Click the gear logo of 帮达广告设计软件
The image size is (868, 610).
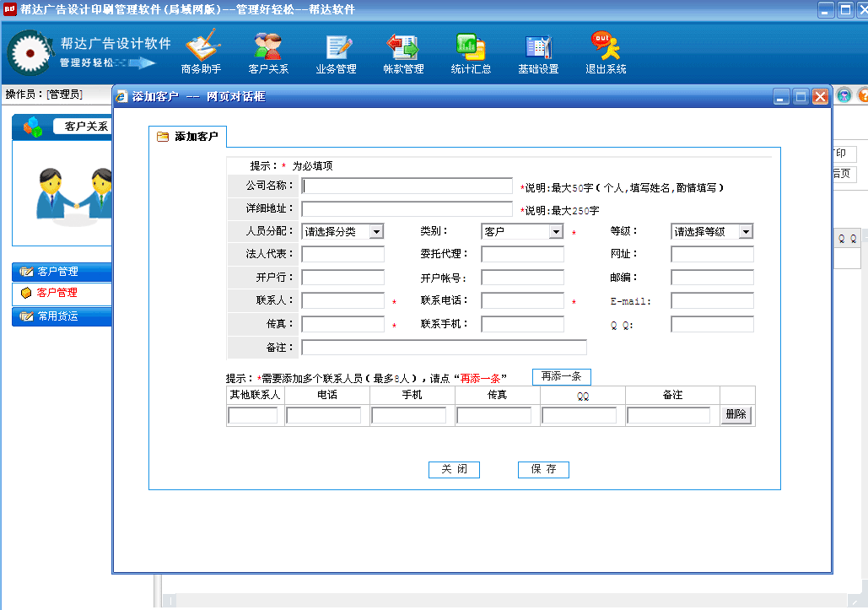[x=30, y=53]
